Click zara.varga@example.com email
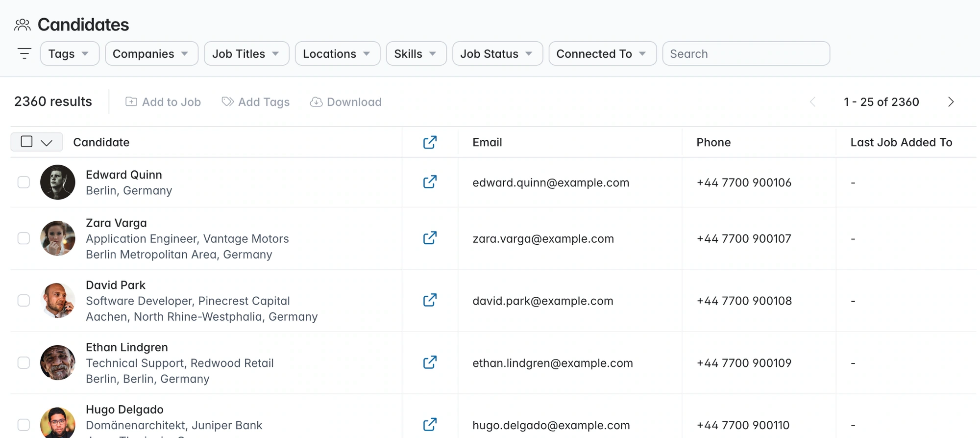 pyautogui.click(x=543, y=238)
